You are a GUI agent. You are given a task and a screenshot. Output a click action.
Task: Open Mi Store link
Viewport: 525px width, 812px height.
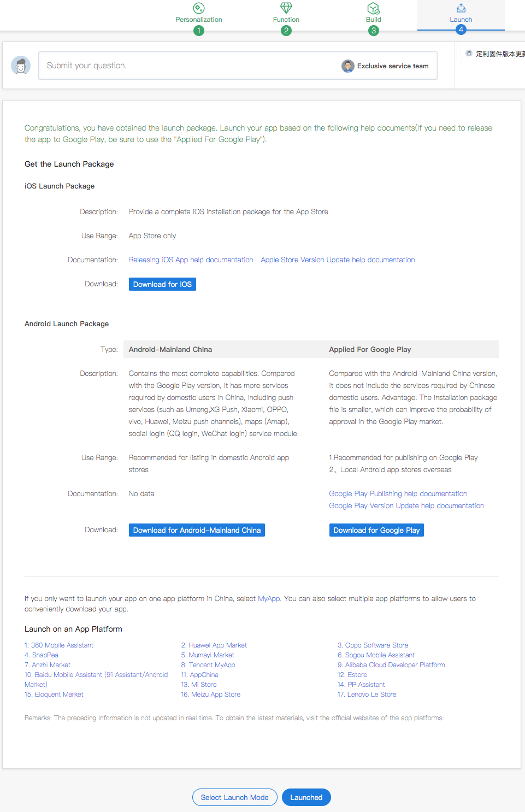click(x=199, y=685)
